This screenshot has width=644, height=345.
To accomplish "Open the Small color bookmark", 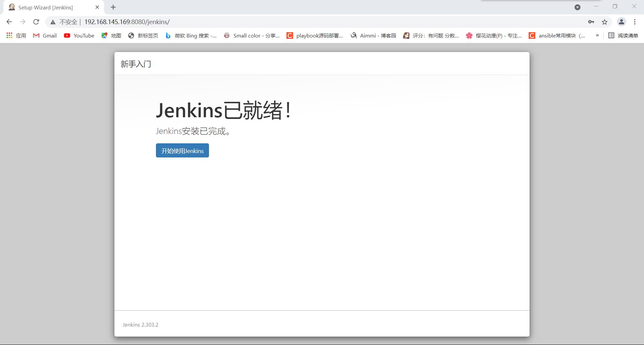I will [x=252, y=36].
